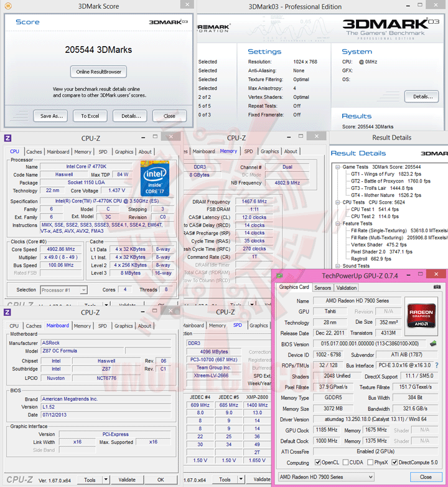Image resolution: width=448 pixels, height=487 pixels.
Task: Open the Processor #1 selection dropdown
Action: tap(63, 290)
